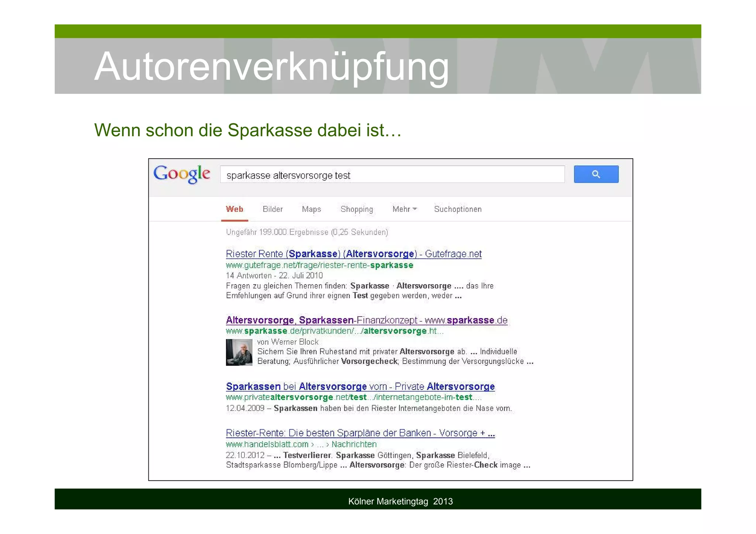The image size is (756, 534).
Task: Click the Google logo
Action: [182, 174]
